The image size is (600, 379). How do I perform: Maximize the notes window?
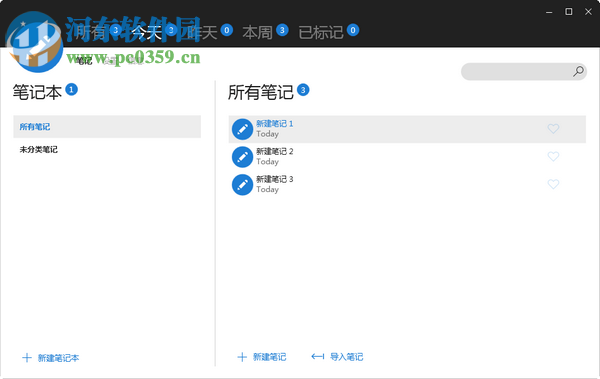(569, 12)
